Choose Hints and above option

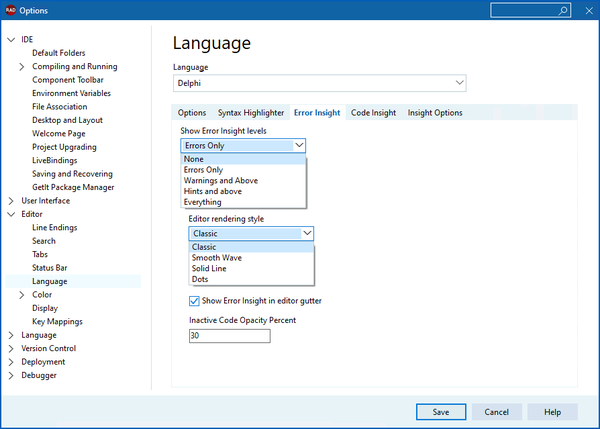point(243,191)
